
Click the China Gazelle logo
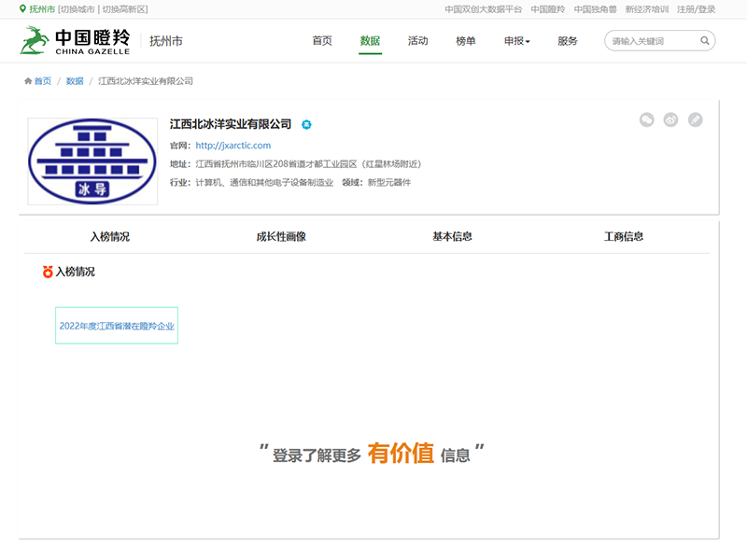coord(77,41)
